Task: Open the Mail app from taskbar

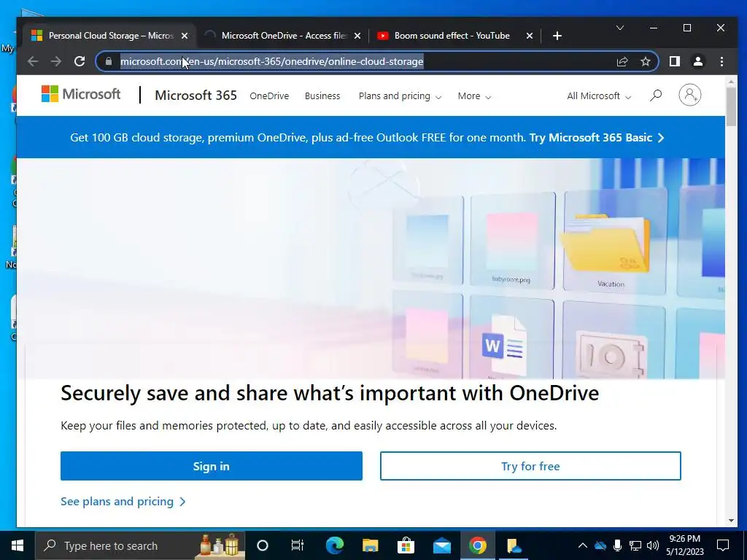Action: pyautogui.click(x=441, y=545)
